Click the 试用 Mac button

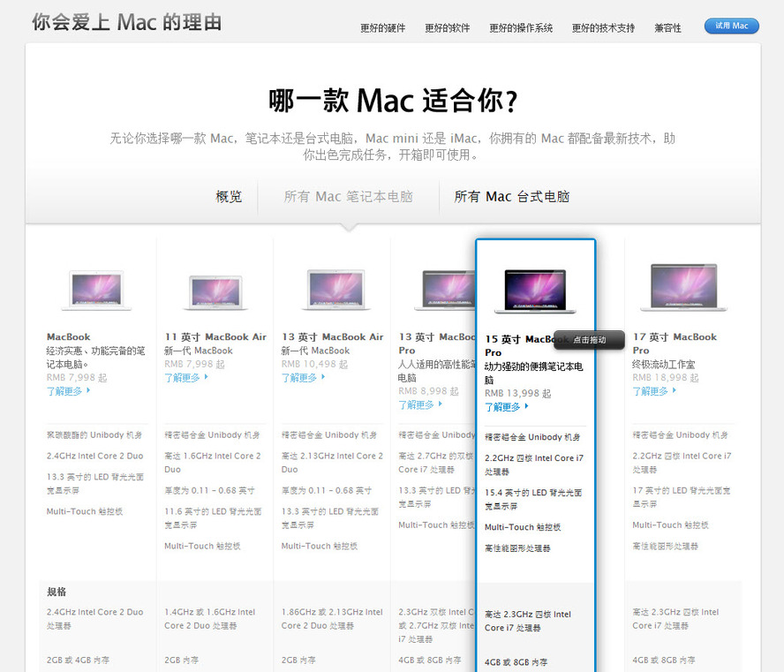732,26
